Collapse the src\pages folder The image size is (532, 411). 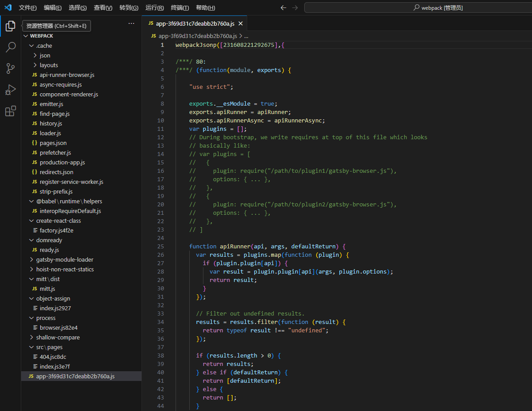pos(81,347)
